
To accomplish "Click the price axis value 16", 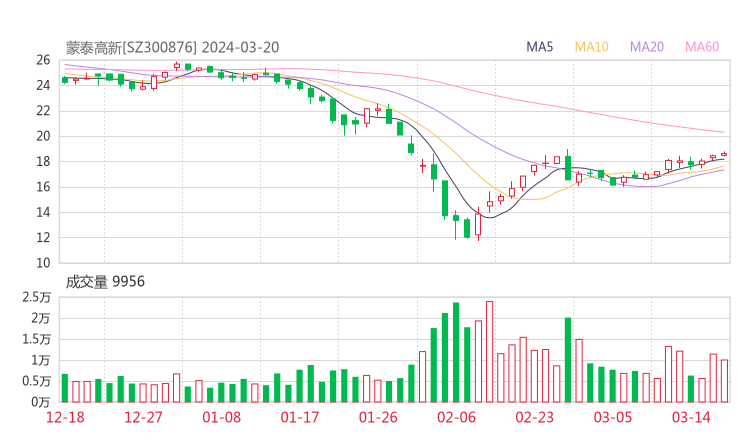I will pos(43,187).
